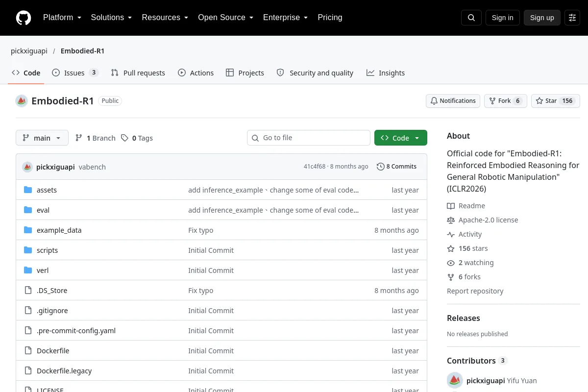Fork the repository with Fork button
588x392 pixels.
pyautogui.click(x=505, y=101)
